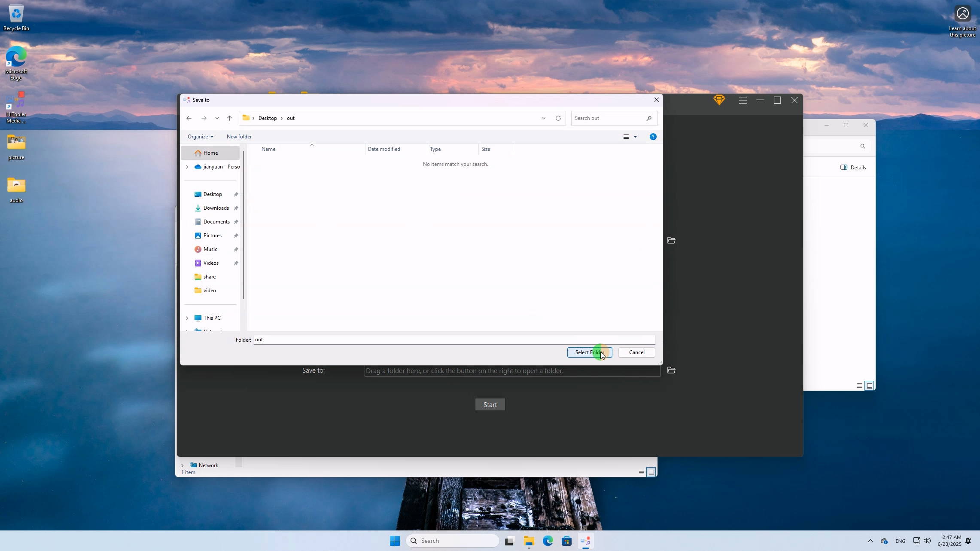This screenshot has height=551, width=980.
Task: Click the folder browse icon beside Save to field
Action: [671, 370]
